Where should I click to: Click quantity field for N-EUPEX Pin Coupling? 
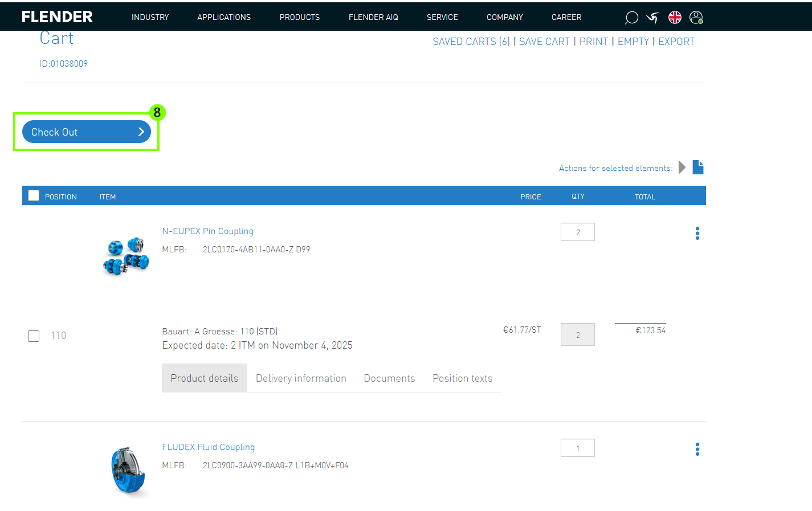click(x=577, y=232)
